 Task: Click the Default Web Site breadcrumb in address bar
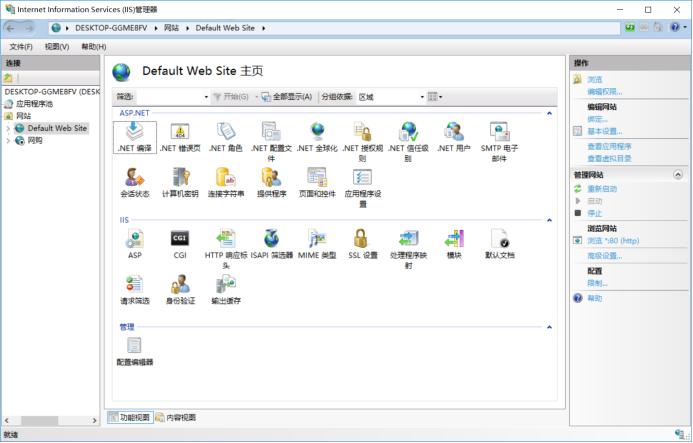coord(225,28)
